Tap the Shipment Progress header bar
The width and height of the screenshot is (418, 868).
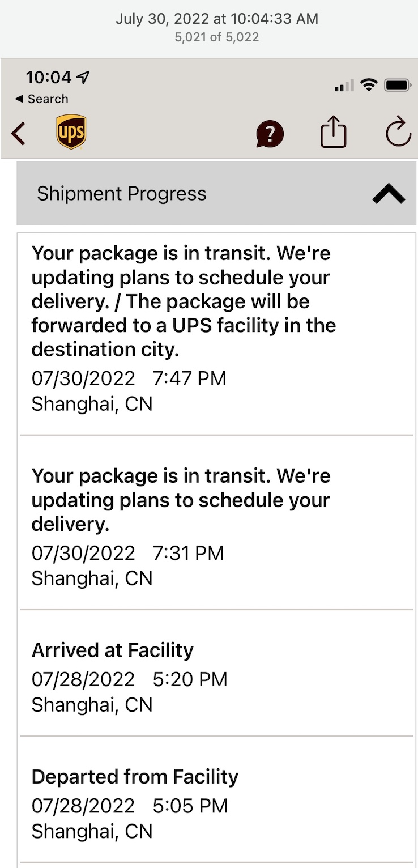[216, 193]
